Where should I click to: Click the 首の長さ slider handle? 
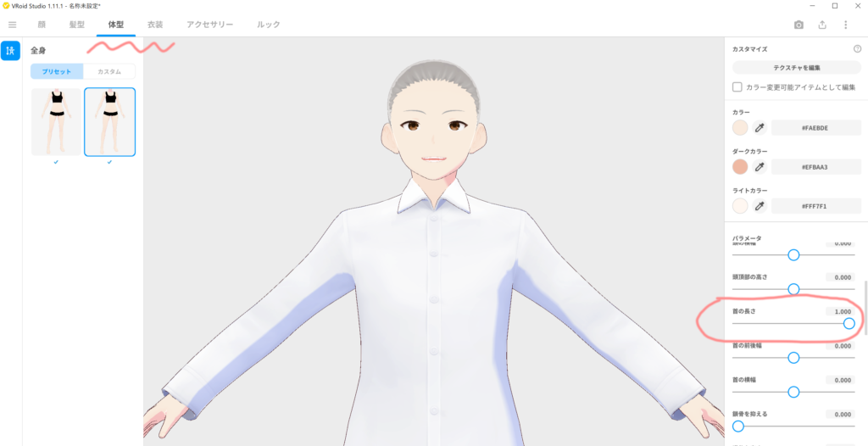(x=849, y=323)
